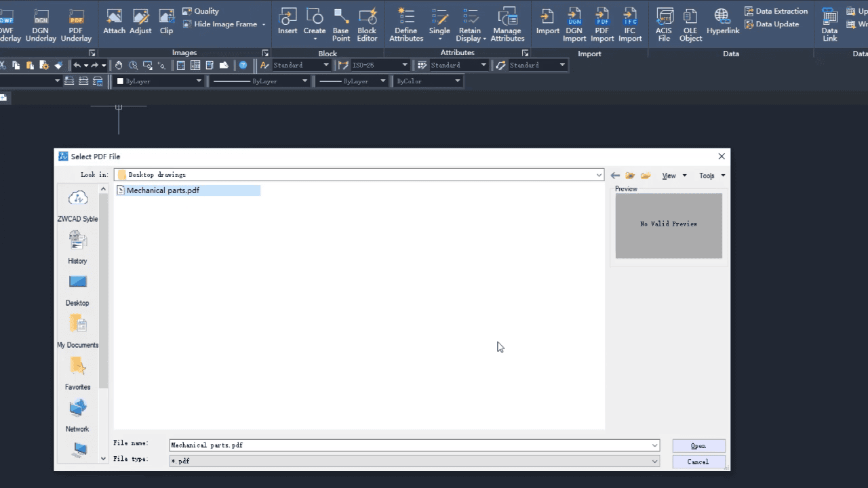The height and width of the screenshot is (488, 868).
Task: Open the Block Editor
Action: [367, 25]
